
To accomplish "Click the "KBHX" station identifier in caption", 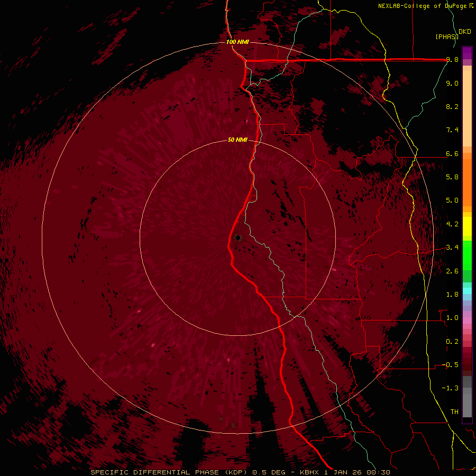I will tap(310, 472).
